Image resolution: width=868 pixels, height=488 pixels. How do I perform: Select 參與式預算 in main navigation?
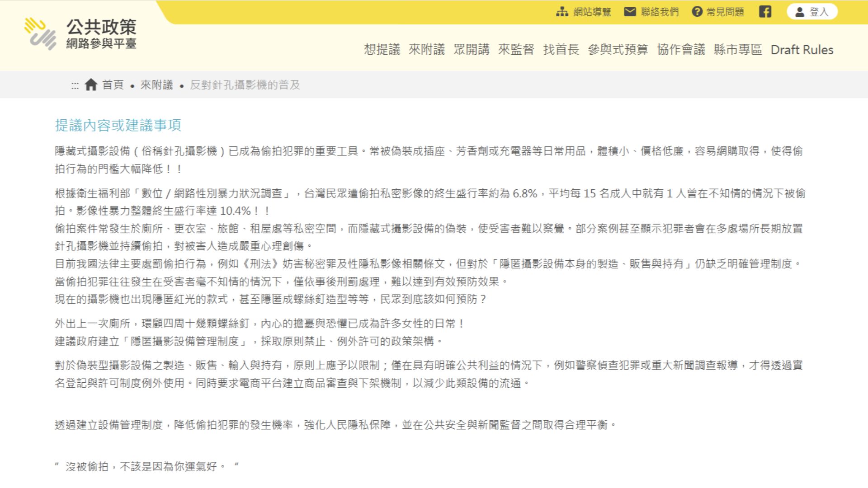tap(618, 50)
